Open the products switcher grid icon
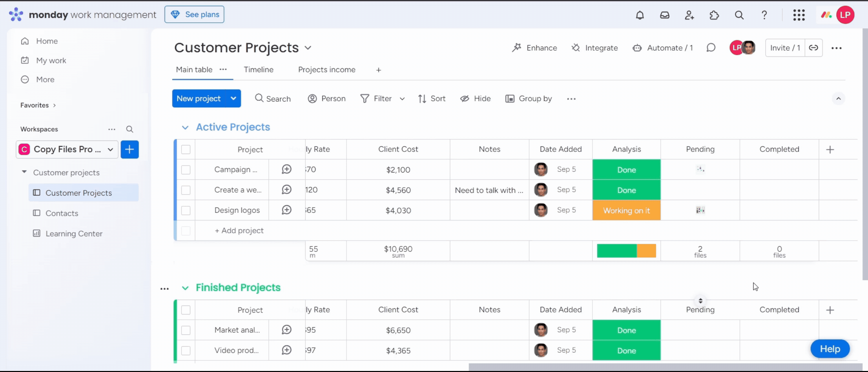This screenshot has height=372, width=868. [x=799, y=15]
